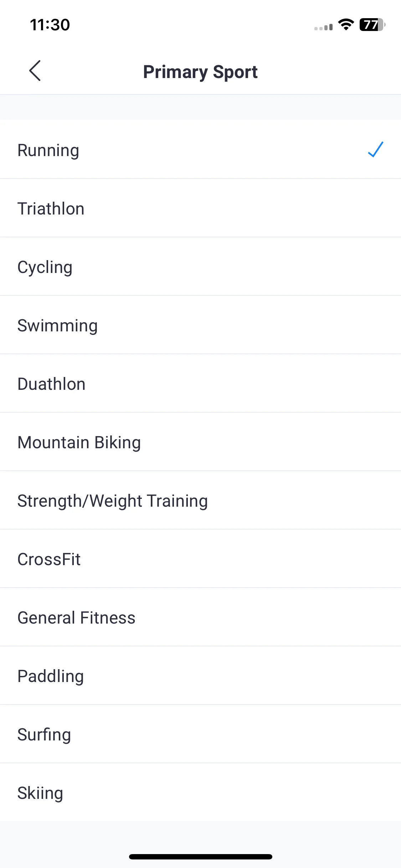Select the CrossFit option

click(200, 559)
